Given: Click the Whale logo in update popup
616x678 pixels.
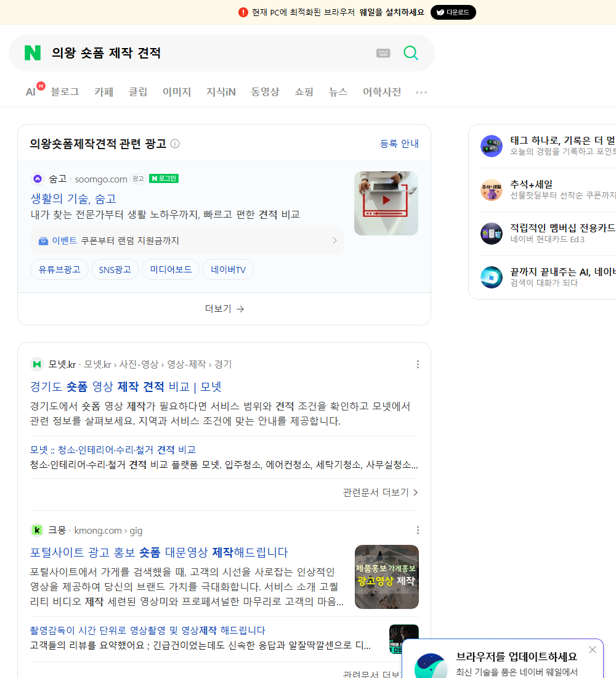Looking at the screenshot, I should coord(431,666).
